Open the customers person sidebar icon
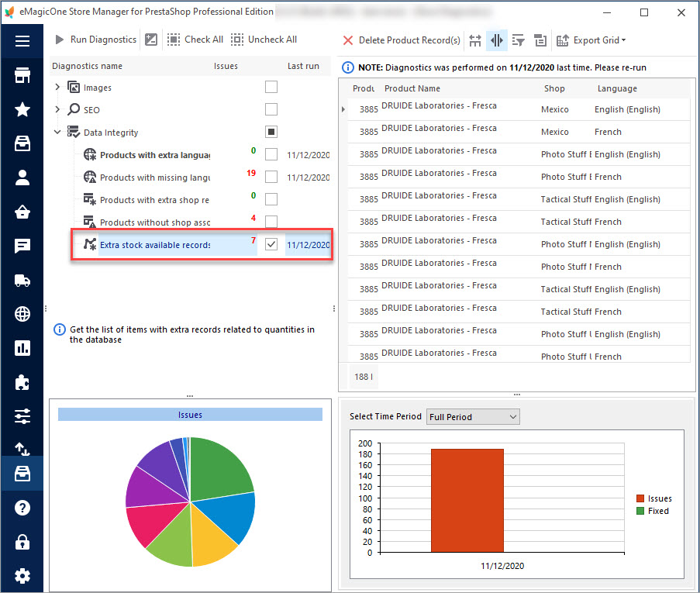Screen dimensions: 700x593 [22, 178]
